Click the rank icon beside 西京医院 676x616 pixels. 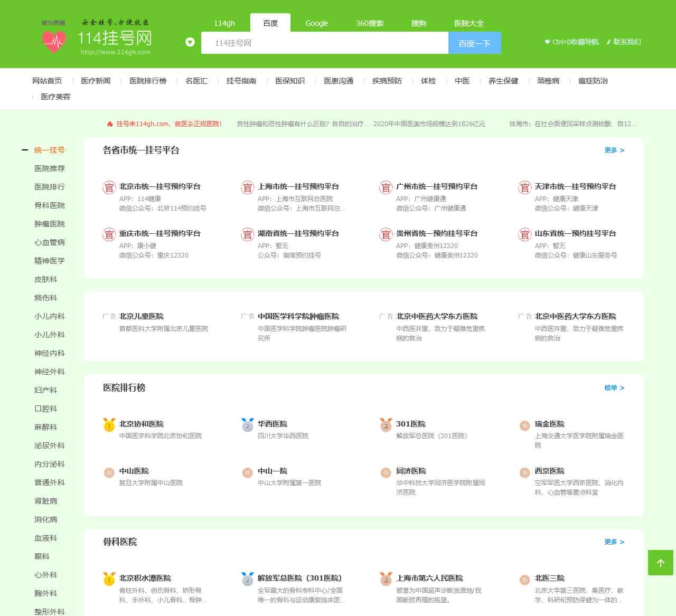click(x=525, y=472)
